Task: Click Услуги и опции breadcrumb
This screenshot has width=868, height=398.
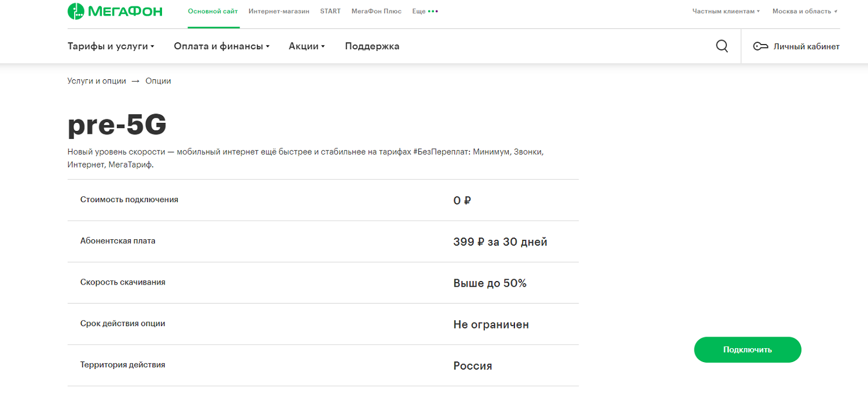Action: coord(97,81)
